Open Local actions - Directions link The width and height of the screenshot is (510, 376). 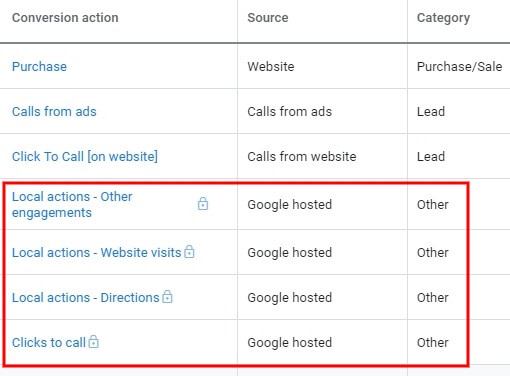pyautogui.click(x=86, y=297)
